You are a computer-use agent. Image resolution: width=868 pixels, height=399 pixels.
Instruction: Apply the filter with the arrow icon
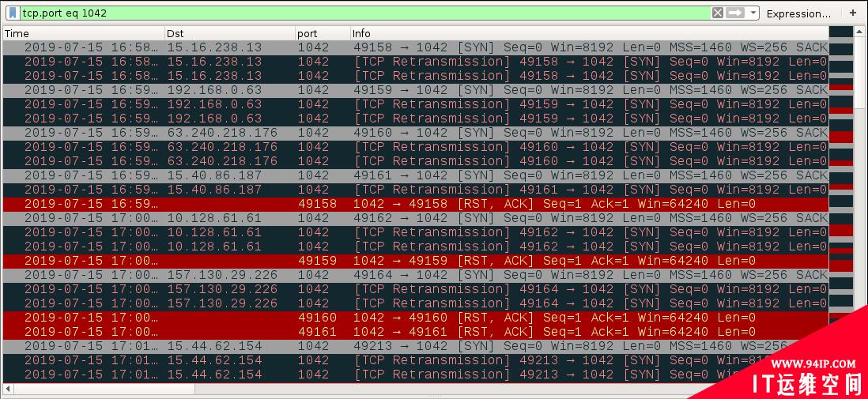pos(736,13)
